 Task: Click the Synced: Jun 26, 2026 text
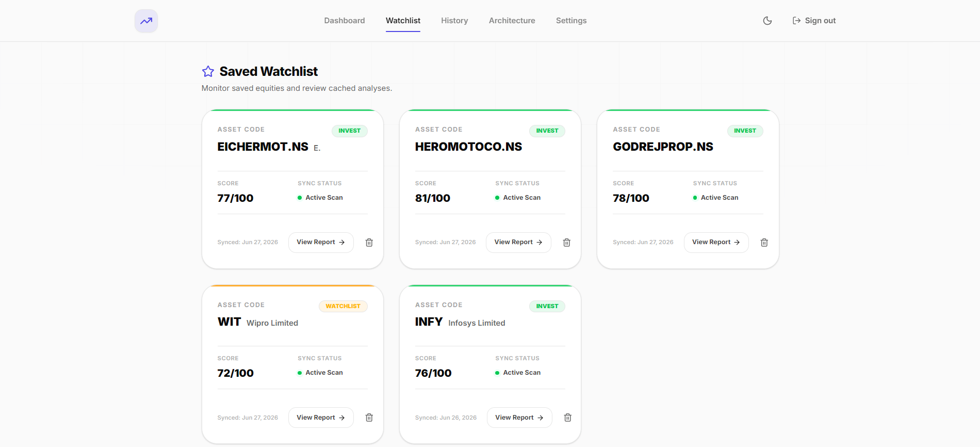(446, 418)
